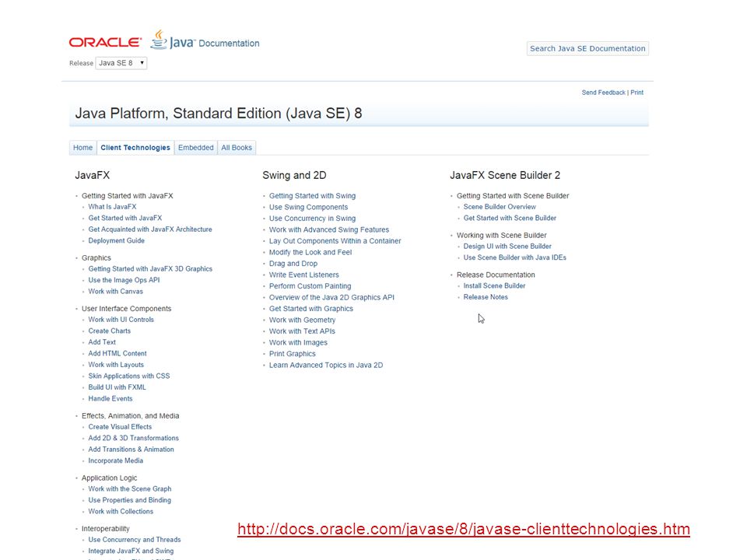Click the Print link
747x560 pixels.
pyautogui.click(x=637, y=93)
